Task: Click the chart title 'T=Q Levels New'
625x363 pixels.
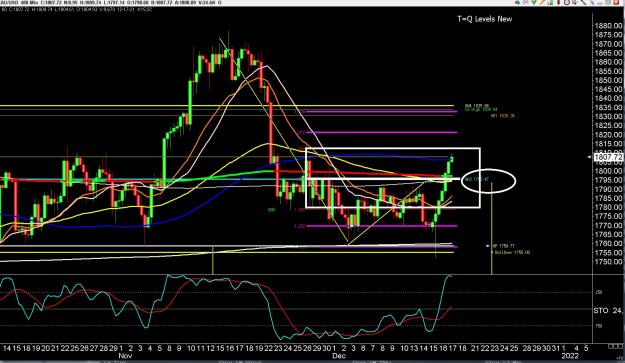Action: pos(484,19)
